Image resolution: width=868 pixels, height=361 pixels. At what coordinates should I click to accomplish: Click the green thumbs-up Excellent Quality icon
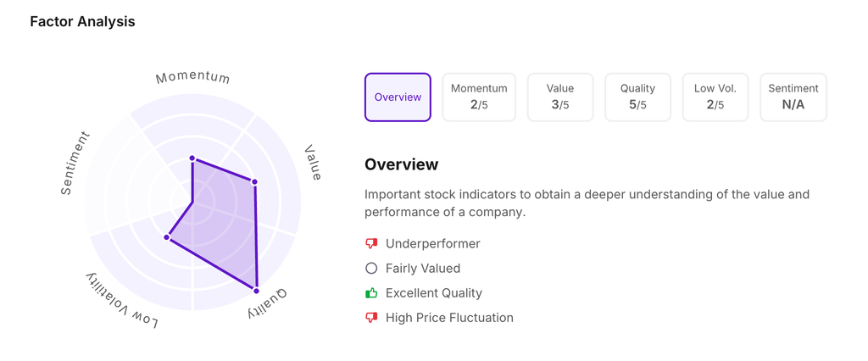371,293
